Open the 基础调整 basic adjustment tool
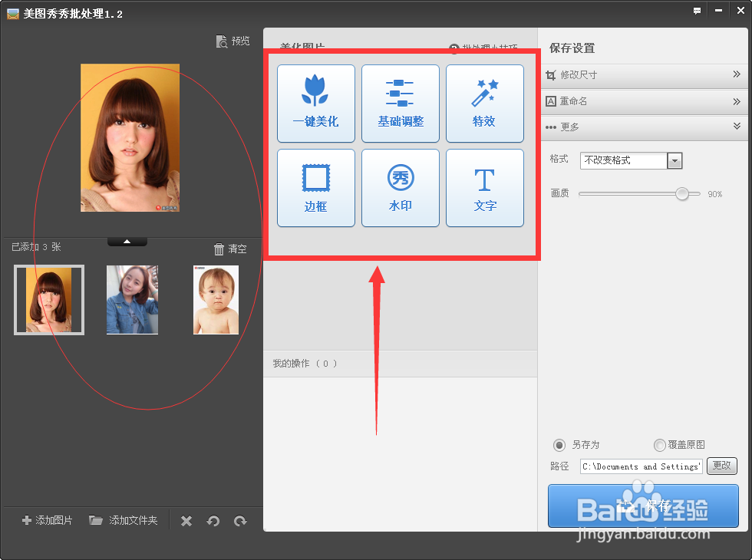Image resolution: width=752 pixels, height=560 pixels. (x=401, y=104)
